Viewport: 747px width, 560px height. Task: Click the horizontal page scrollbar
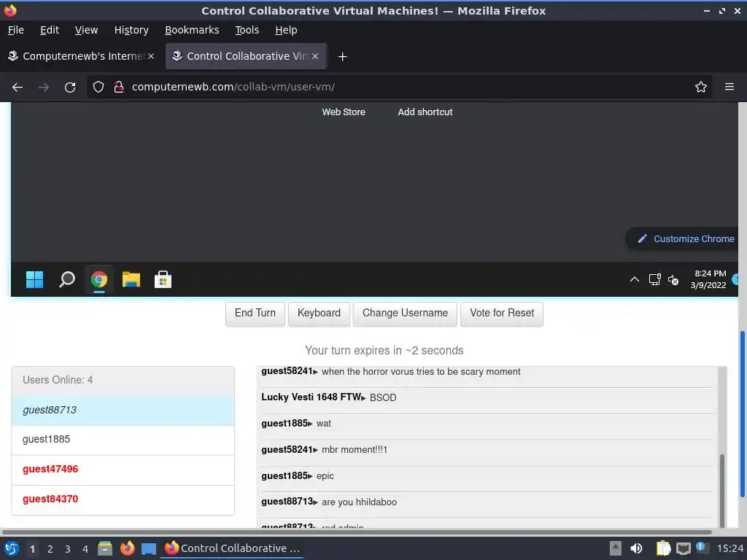(x=356, y=532)
